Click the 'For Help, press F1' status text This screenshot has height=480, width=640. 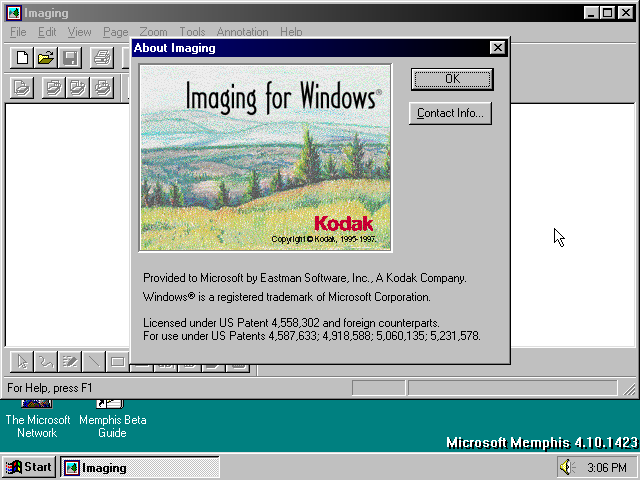(x=50, y=388)
